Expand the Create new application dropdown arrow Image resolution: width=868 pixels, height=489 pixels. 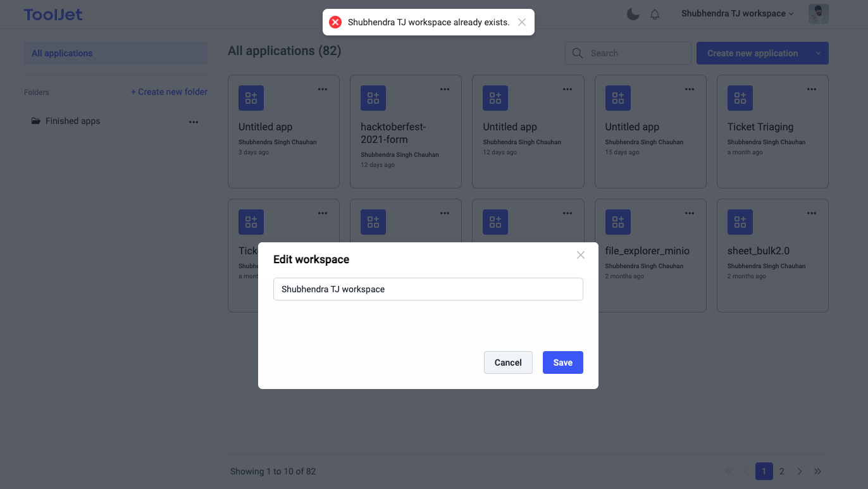817,53
